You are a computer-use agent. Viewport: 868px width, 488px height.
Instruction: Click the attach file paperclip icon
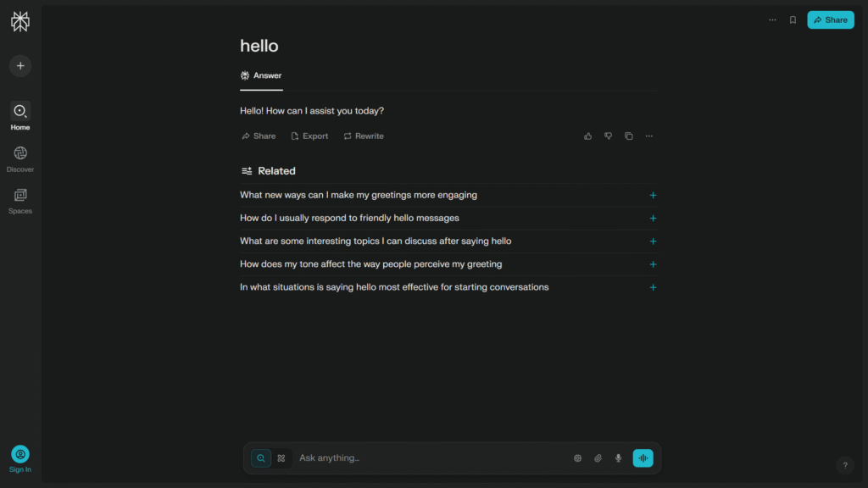click(x=598, y=458)
